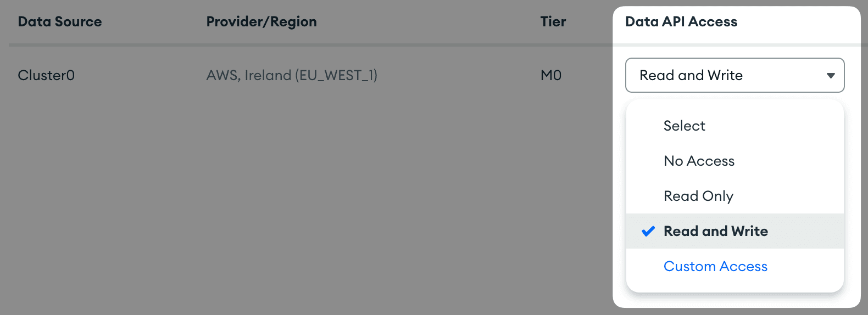Click the header divider under Provider/Region
This screenshot has width=868, height=315.
tap(261, 44)
